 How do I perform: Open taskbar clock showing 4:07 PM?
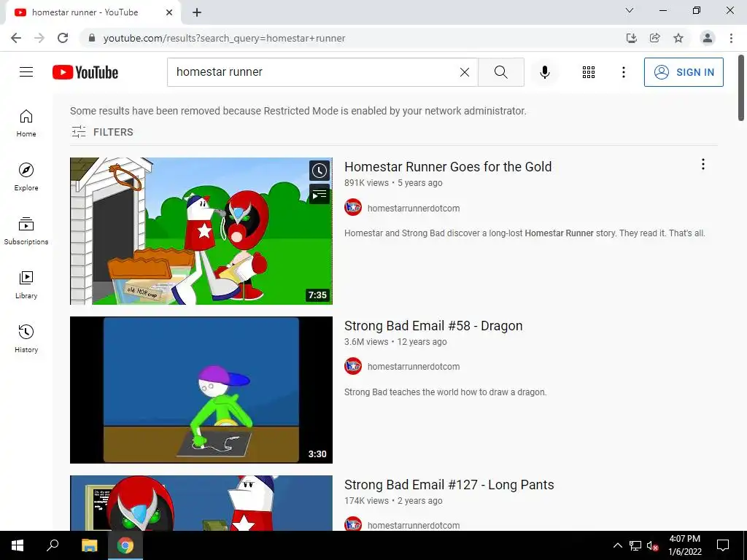click(x=684, y=545)
